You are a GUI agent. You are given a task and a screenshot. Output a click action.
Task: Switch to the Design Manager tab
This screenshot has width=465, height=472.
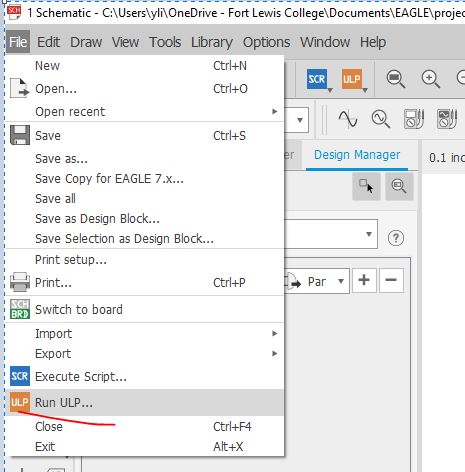click(357, 155)
